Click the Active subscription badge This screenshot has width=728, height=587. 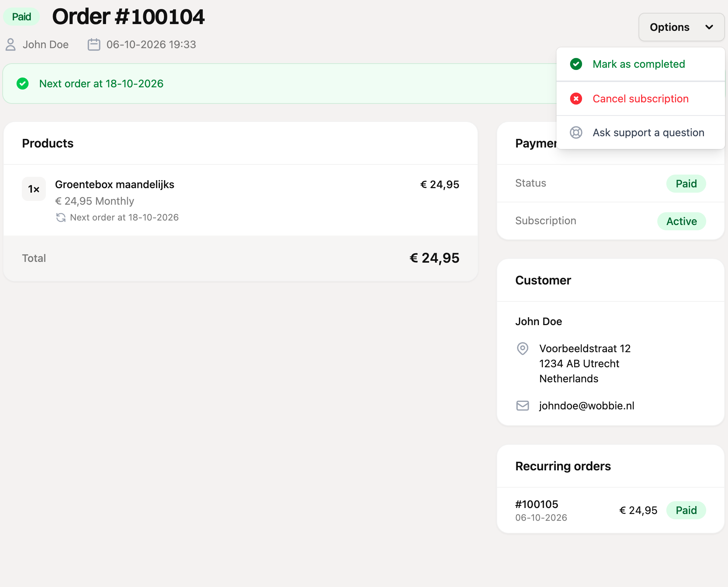681,221
